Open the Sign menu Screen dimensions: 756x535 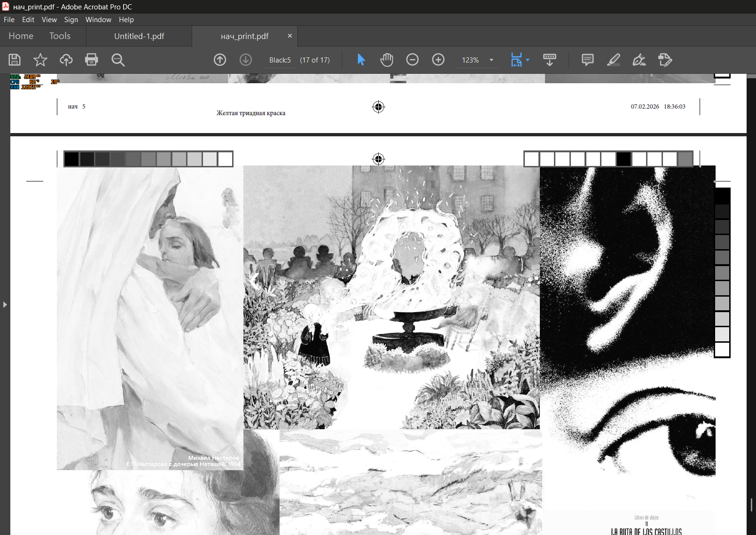[x=71, y=20]
